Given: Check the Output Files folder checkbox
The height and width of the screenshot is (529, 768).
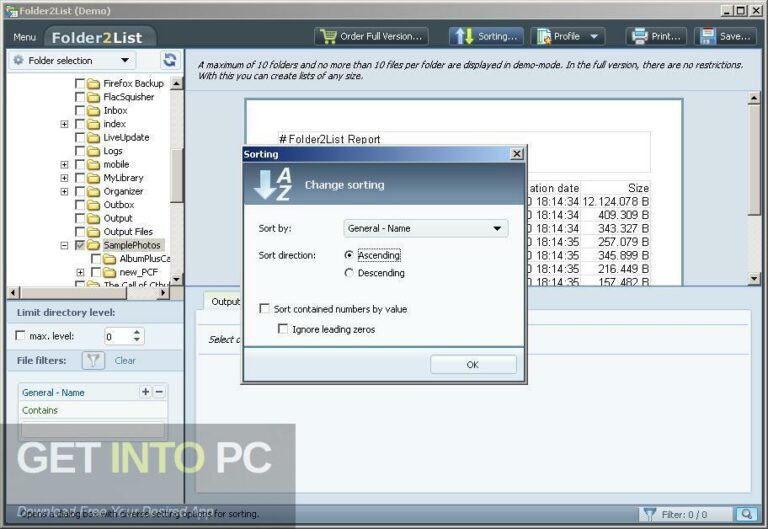Looking at the screenshot, I should pyautogui.click(x=80, y=232).
